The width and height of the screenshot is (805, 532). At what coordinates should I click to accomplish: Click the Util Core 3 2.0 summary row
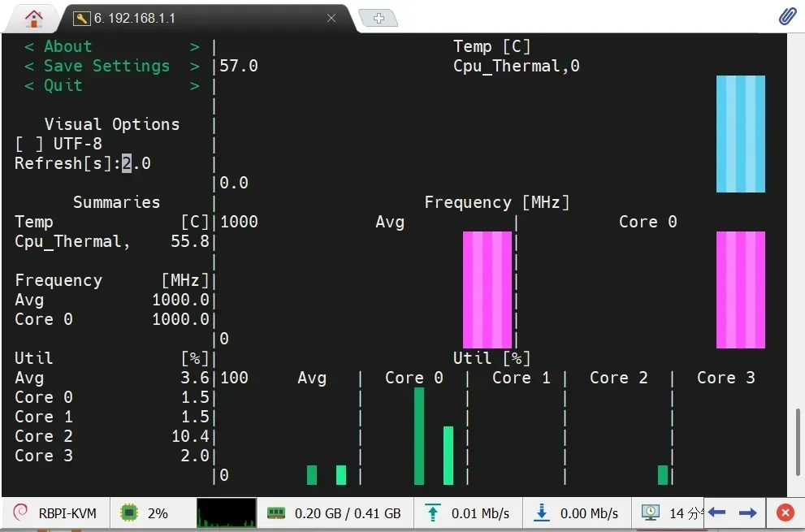point(112,456)
